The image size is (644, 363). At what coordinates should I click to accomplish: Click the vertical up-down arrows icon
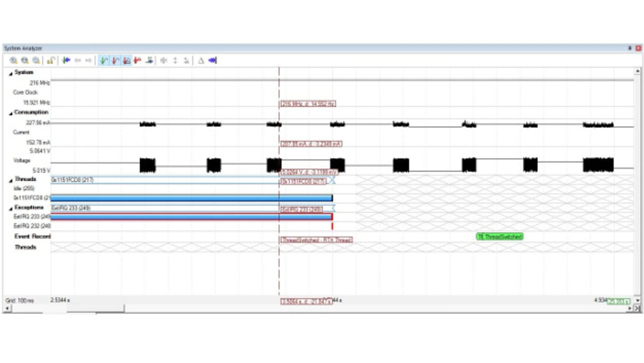click(175, 60)
